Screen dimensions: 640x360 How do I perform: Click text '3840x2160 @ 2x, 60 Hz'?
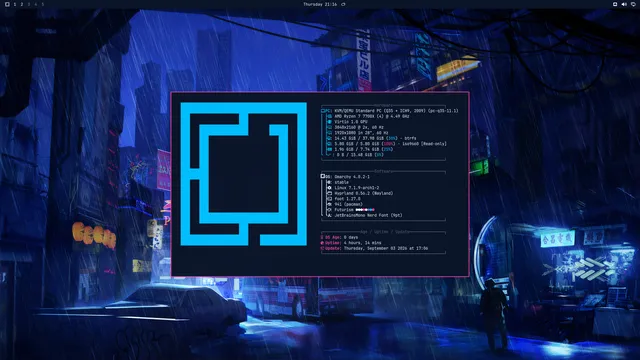[359, 127]
